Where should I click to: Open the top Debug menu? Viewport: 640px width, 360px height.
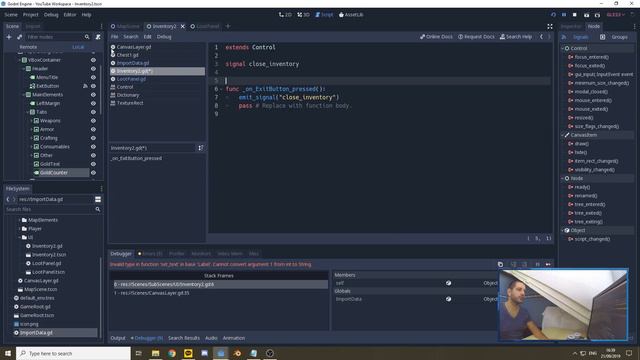[x=51, y=15]
